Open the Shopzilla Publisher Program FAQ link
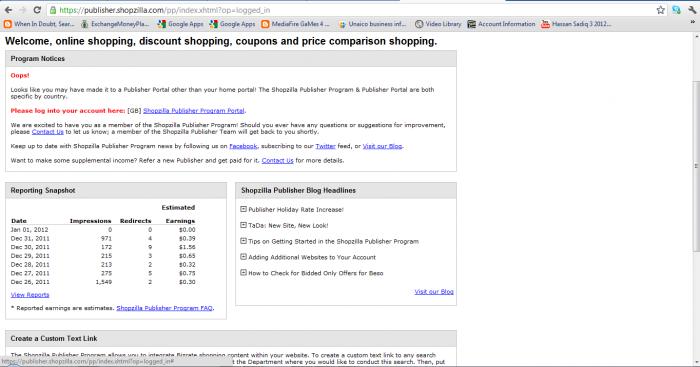700x367 pixels. pyautogui.click(x=164, y=308)
